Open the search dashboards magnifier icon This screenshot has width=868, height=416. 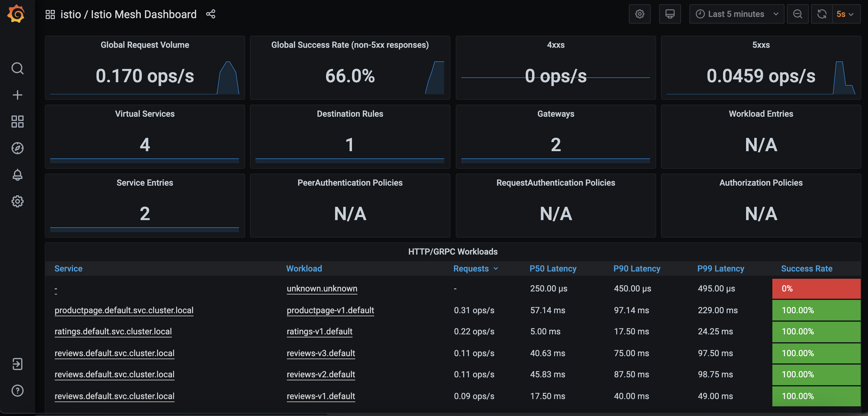pos(17,68)
